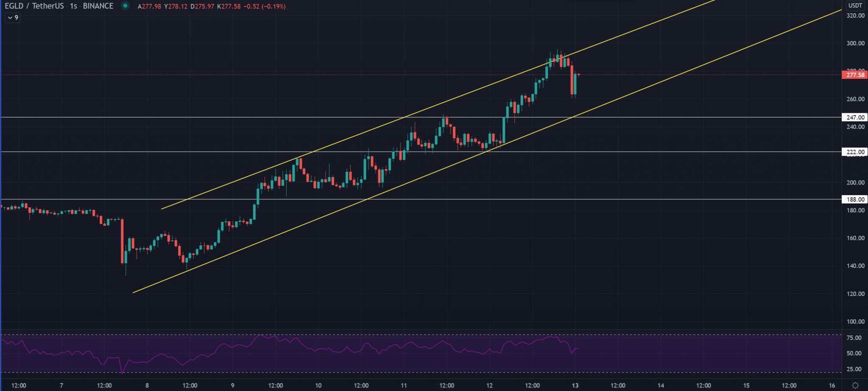The width and height of the screenshot is (868, 391).
Task: Open the USDT currency selector
Action: point(855,6)
